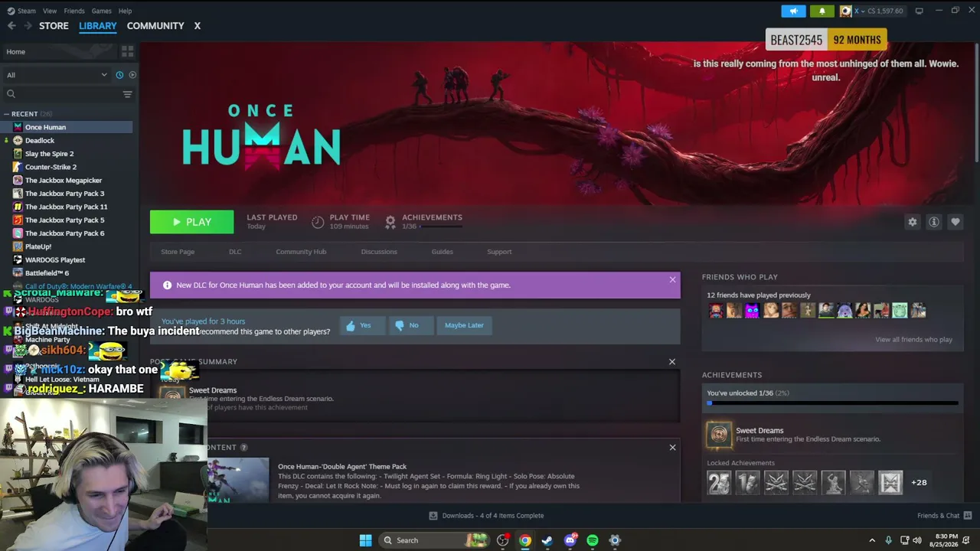Open Once Human settings gear icon
The width and height of the screenshot is (980, 551).
912,222
